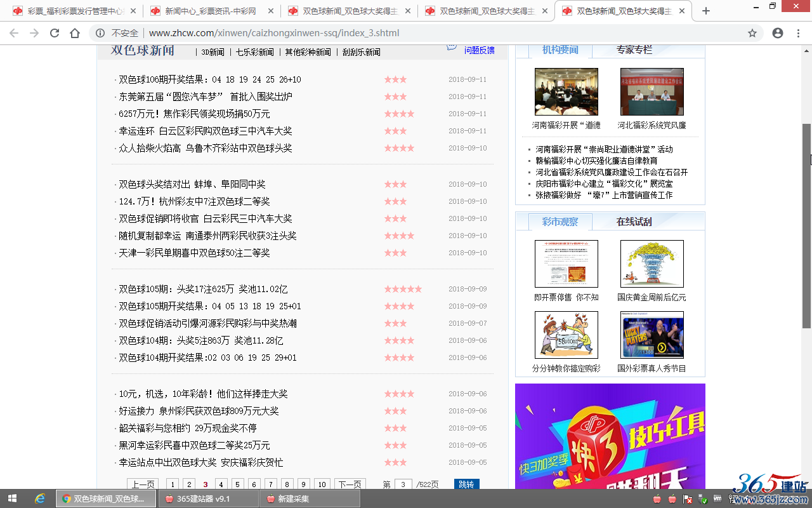Click the page number input box
812x508 pixels.
pyautogui.click(x=403, y=484)
